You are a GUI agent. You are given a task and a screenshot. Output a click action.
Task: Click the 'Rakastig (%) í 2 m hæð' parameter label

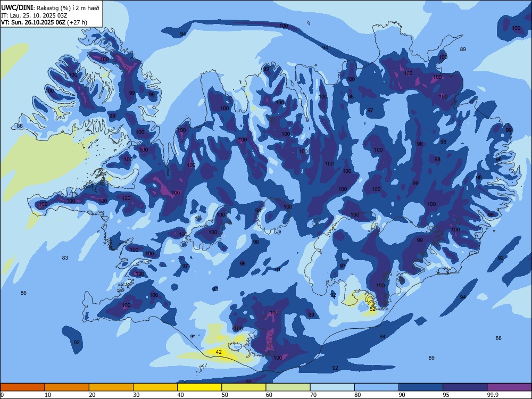pos(68,8)
